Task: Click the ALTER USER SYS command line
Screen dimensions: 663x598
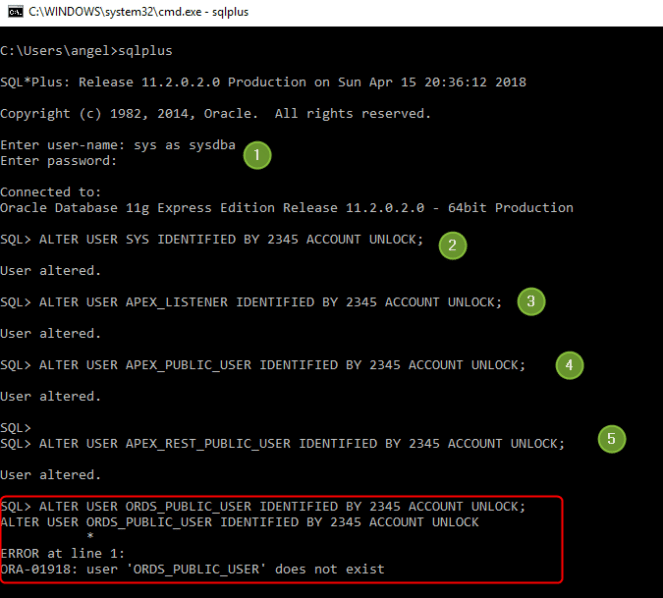Action: 212,240
